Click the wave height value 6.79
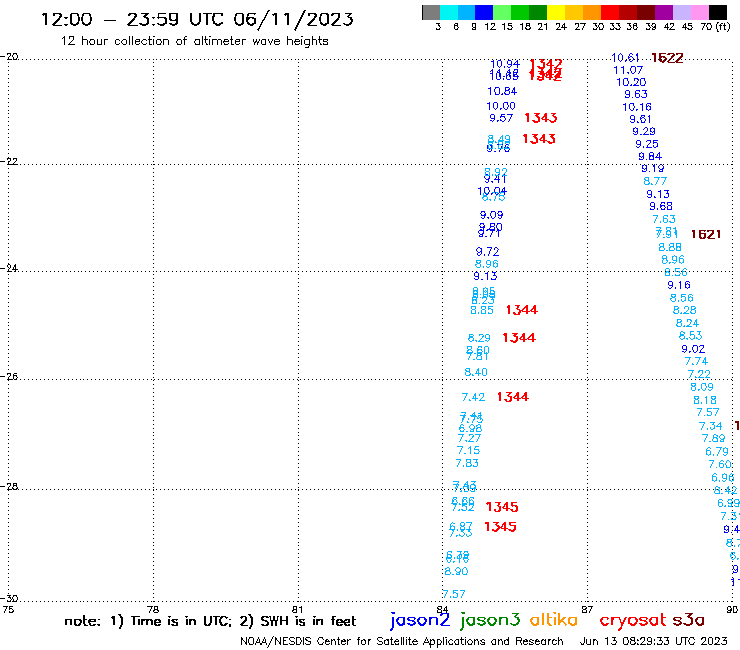Viewport: 740px width, 650px height. pos(717,452)
